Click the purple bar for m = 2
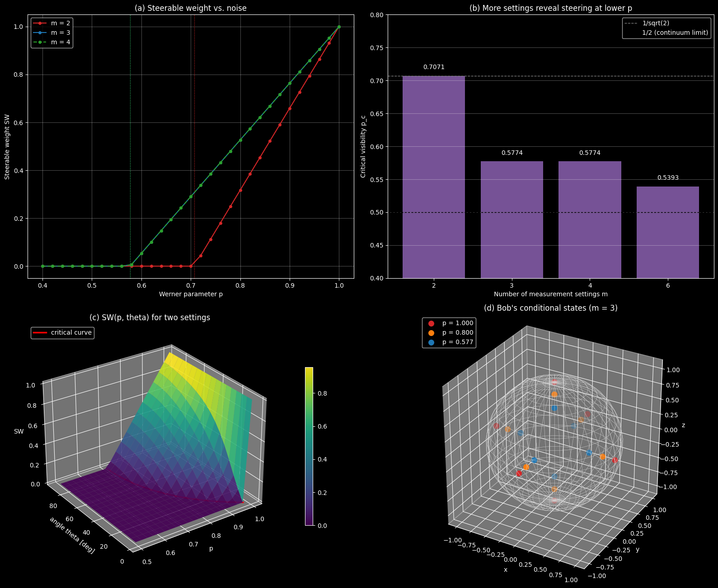The height and width of the screenshot is (588, 718). pyautogui.click(x=434, y=177)
